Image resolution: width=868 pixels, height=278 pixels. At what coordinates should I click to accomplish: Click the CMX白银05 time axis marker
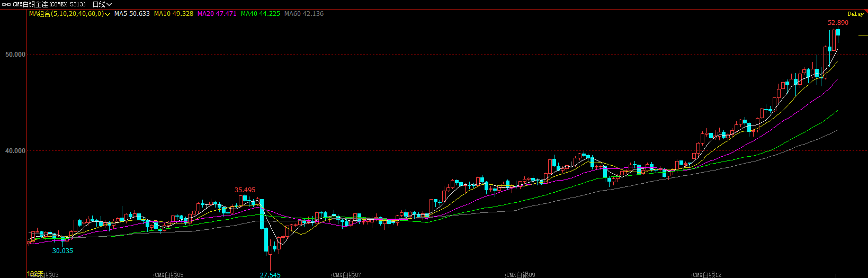pyautogui.click(x=169, y=275)
